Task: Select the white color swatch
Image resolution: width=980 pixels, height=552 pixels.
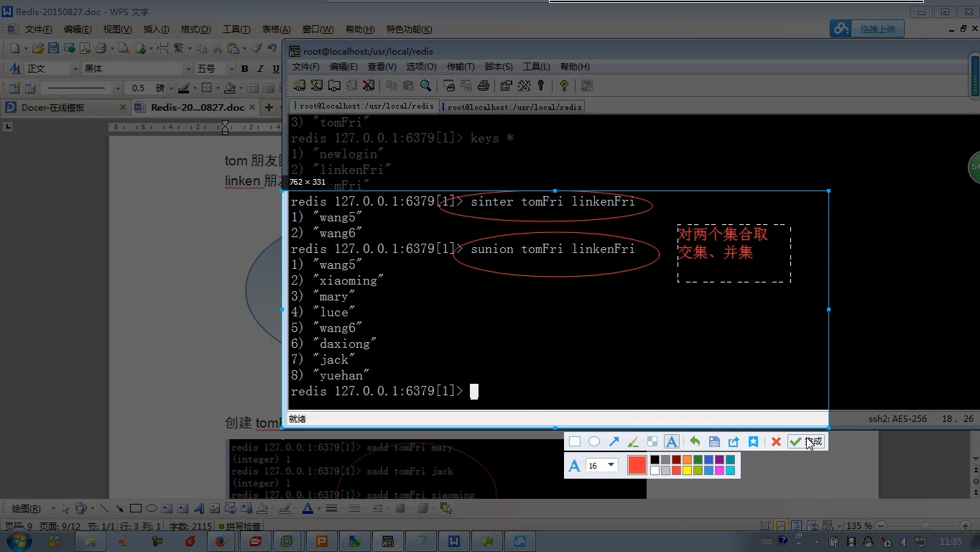Action: [655, 471]
